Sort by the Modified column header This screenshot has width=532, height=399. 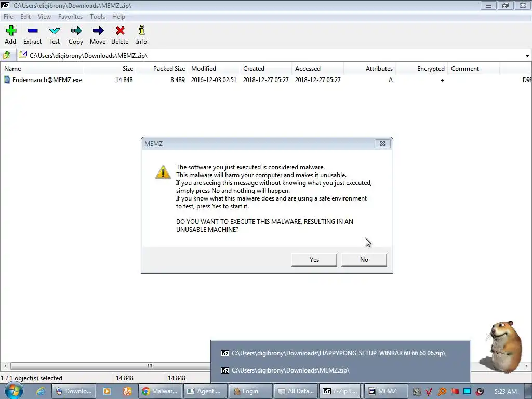214,69
